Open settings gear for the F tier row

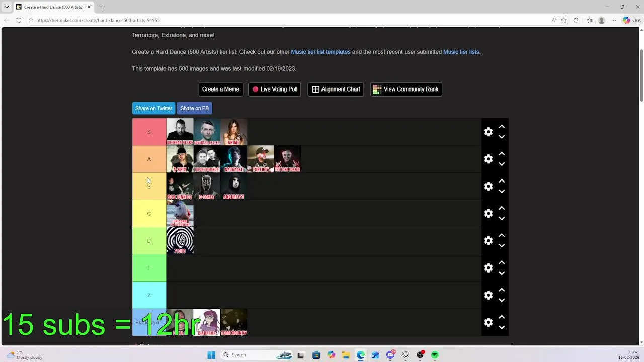click(x=488, y=268)
